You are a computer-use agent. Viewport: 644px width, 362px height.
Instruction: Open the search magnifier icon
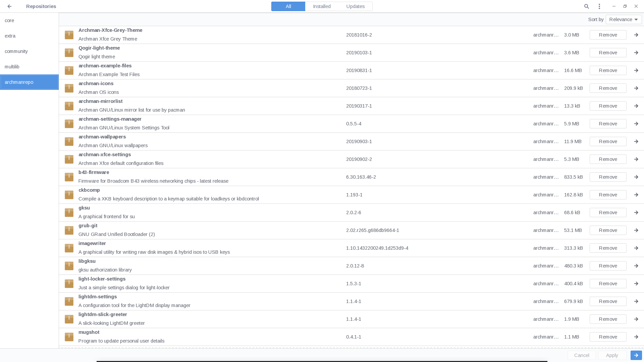tap(587, 6)
